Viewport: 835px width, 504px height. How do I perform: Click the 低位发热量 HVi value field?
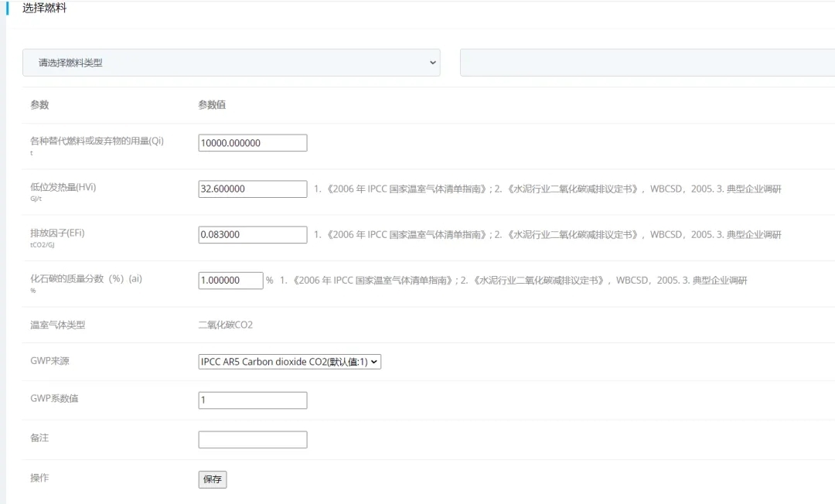click(252, 189)
